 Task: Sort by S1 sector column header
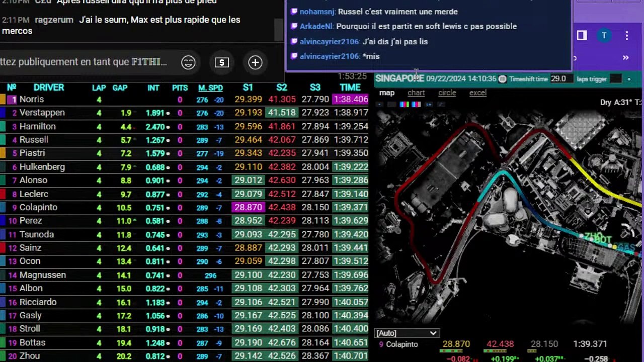pos(248,87)
